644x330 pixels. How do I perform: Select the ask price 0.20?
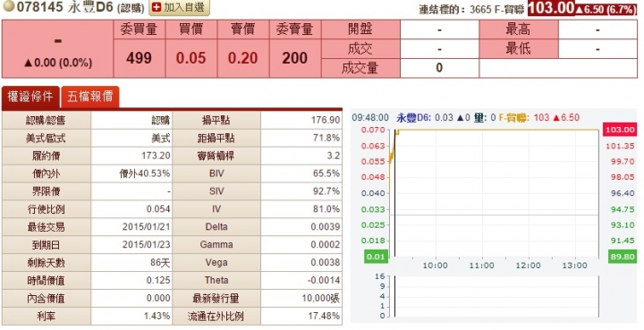coord(242,58)
